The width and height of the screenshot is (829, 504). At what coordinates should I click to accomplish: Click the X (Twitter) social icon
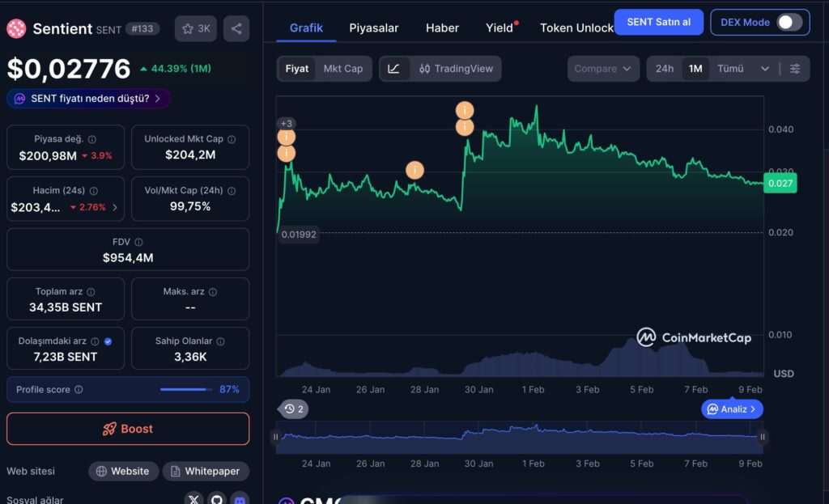pyautogui.click(x=193, y=499)
